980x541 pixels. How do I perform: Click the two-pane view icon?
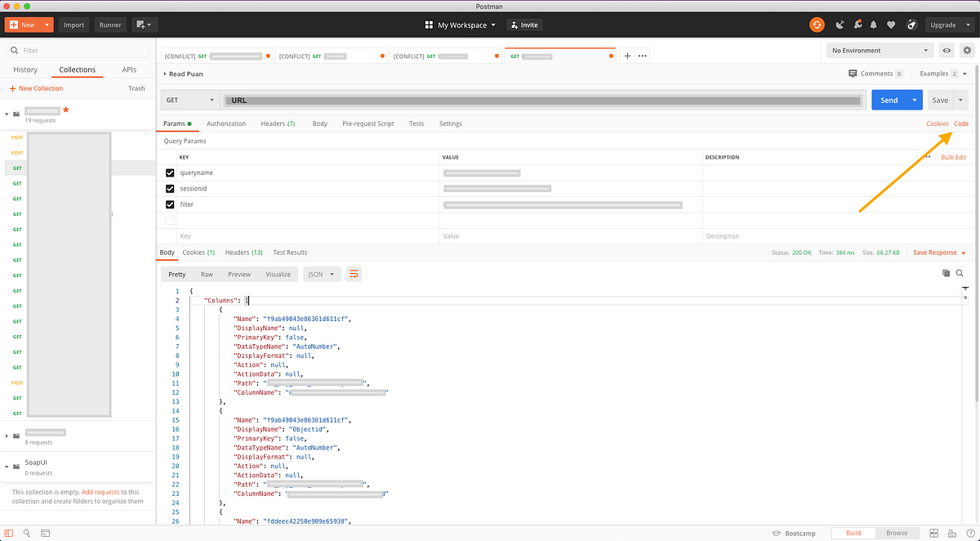point(934,533)
